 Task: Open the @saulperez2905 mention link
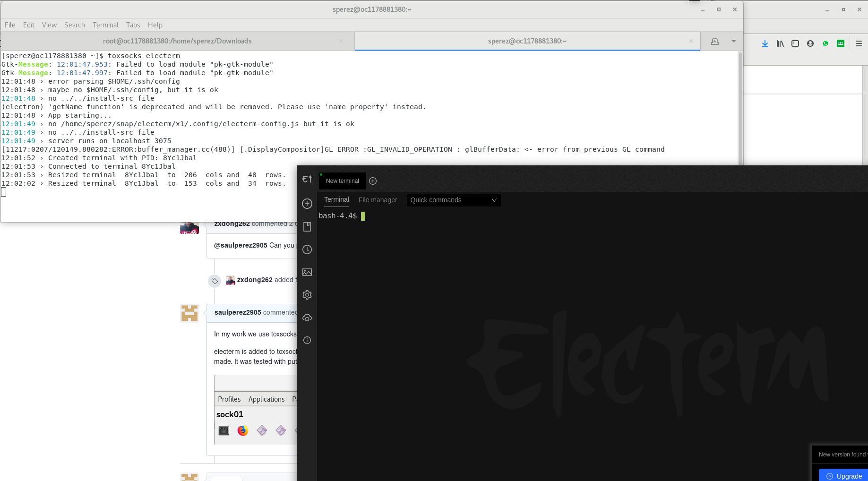[x=241, y=245]
